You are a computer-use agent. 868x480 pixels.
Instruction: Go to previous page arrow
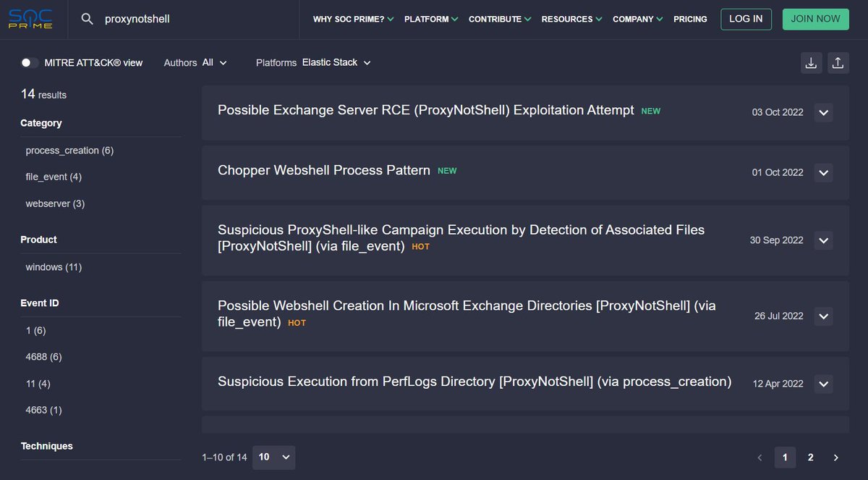click(759, 458)
